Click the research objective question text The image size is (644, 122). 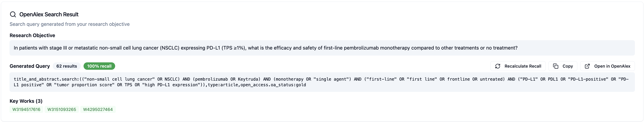coord(265,48)
